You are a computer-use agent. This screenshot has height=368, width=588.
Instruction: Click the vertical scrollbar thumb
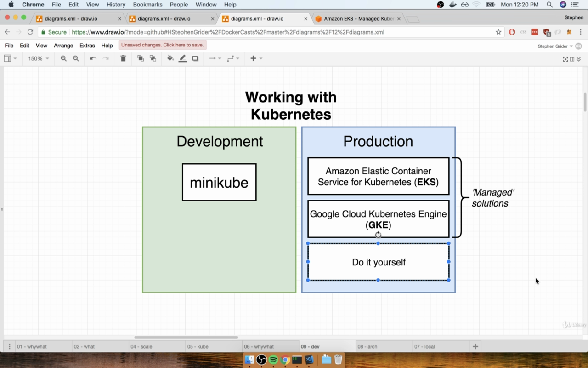pyautogui.click(x=585, y=102)
